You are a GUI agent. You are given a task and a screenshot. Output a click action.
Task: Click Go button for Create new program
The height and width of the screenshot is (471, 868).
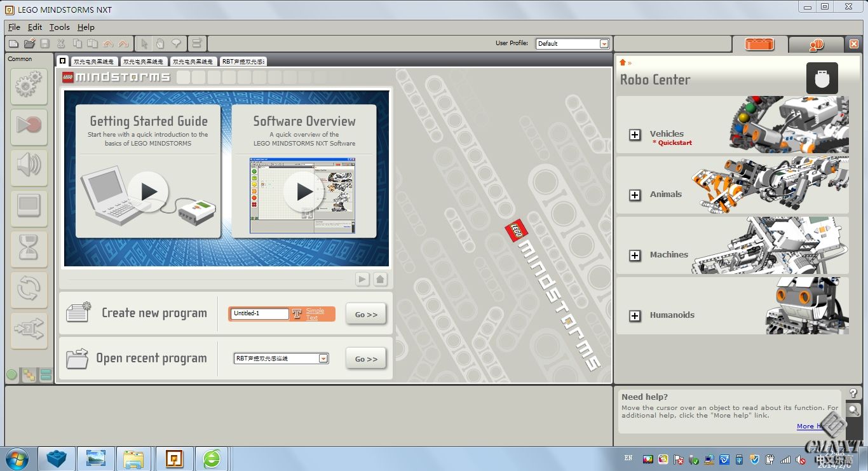coord(366,314)
